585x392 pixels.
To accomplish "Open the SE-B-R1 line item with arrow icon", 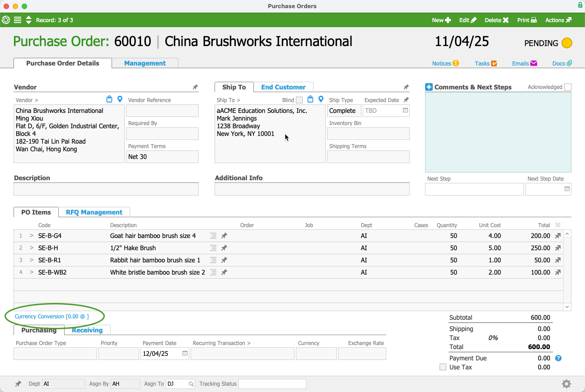I will point(558,260).
